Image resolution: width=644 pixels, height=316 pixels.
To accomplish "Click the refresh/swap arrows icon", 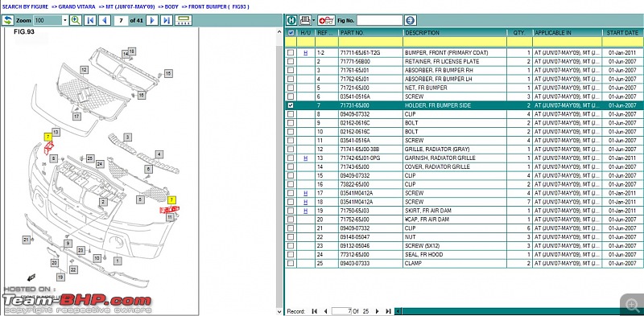I will point(8,20).
